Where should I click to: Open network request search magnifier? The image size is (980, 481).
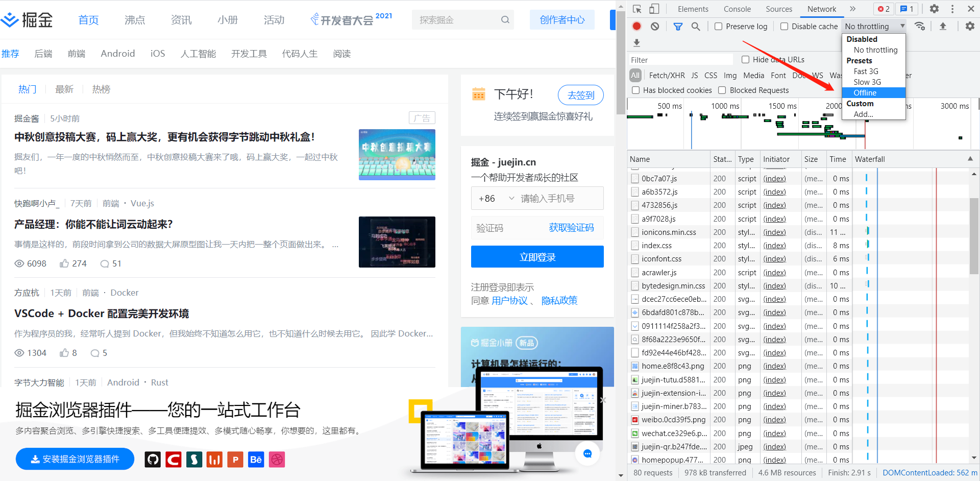696,26
